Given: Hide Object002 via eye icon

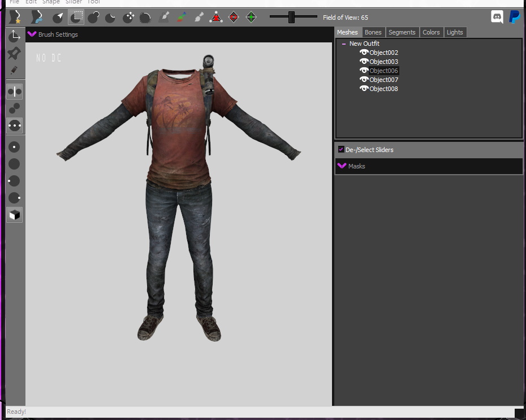Looking at the screenshot, I should point(364,53).
